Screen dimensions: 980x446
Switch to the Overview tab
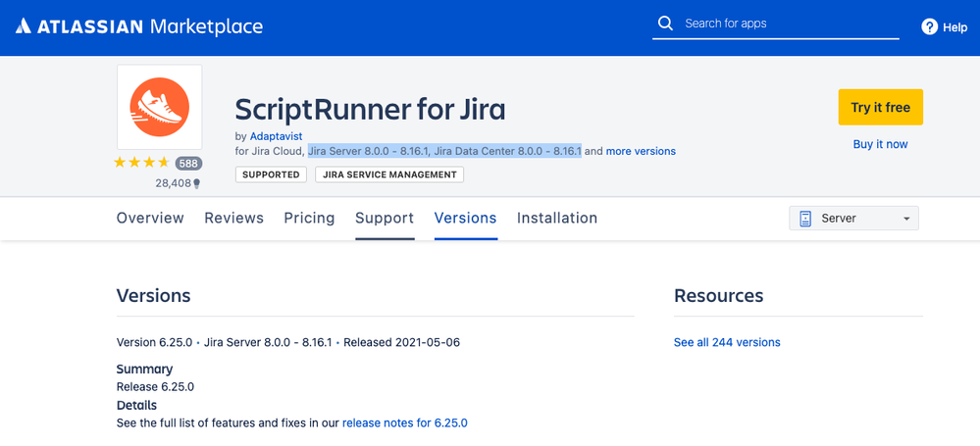(150, 218)
